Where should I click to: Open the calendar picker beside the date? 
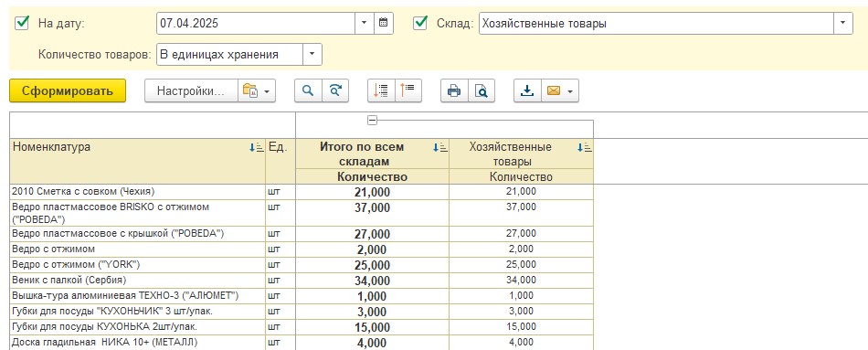click(384, 23)
